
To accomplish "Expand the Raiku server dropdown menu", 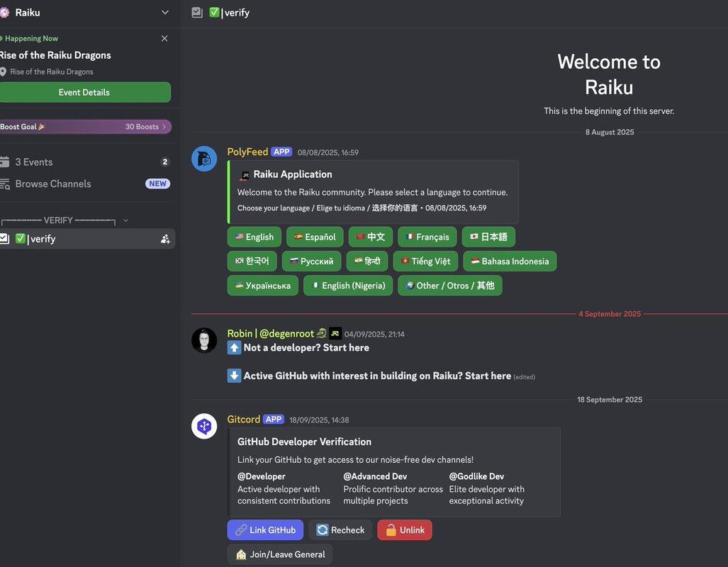I will [165, 13].
